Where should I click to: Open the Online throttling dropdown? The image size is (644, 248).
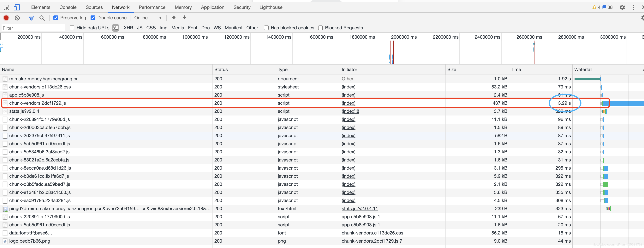[x=148, y=18]
